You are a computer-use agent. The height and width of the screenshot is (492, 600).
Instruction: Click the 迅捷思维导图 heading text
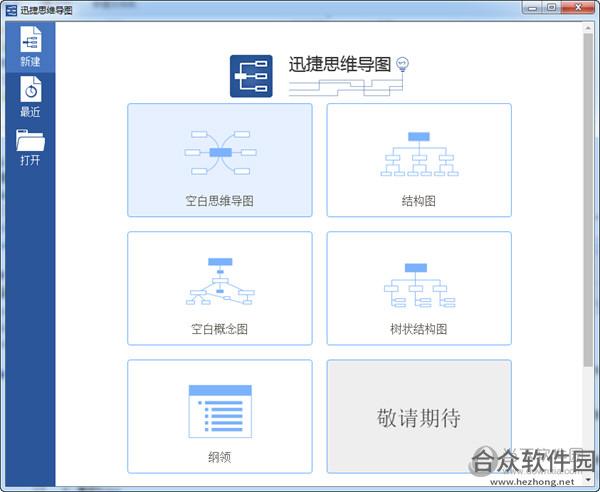(x=339, y=64)
